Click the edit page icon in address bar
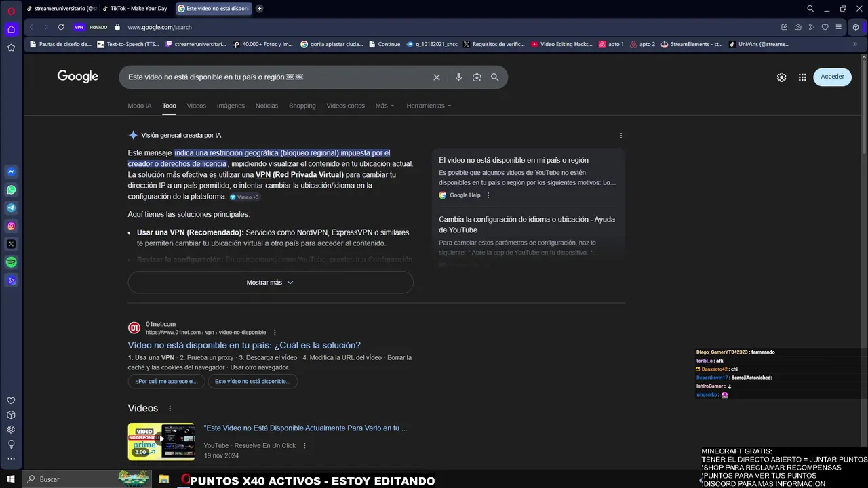 pyautogui.click(x=785, y=27)
